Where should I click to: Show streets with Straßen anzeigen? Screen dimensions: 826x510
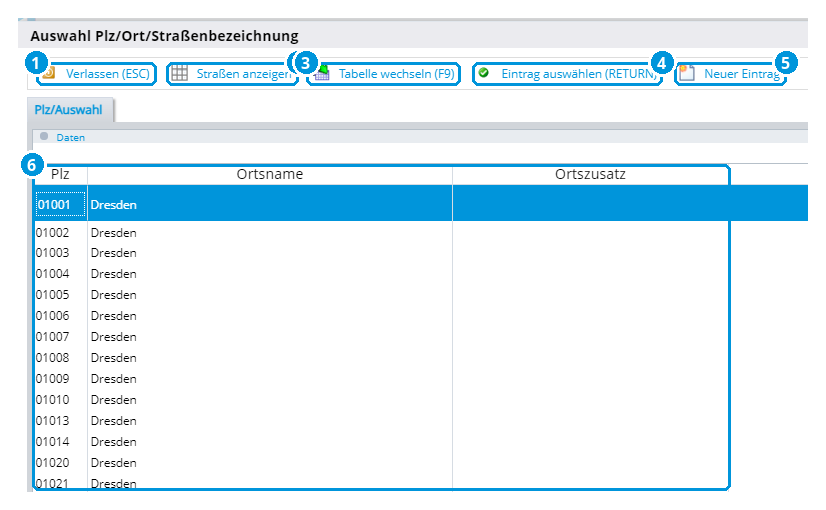point(232,74)
